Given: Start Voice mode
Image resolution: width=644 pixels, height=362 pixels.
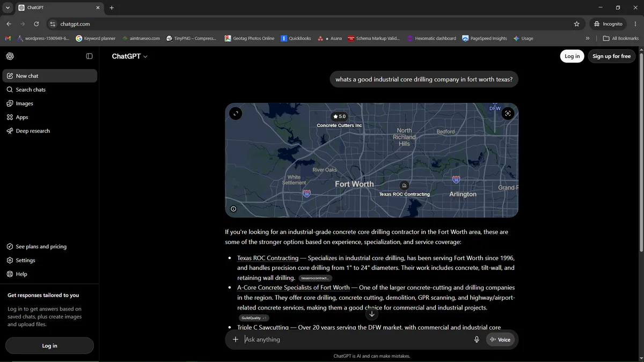Looking at the screenshot, I should 500,339.
